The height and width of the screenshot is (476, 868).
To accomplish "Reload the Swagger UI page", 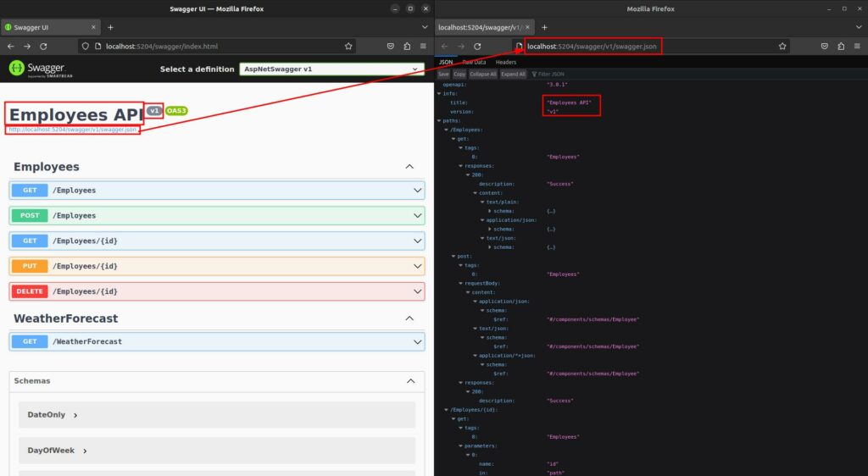I will point(43,47).
